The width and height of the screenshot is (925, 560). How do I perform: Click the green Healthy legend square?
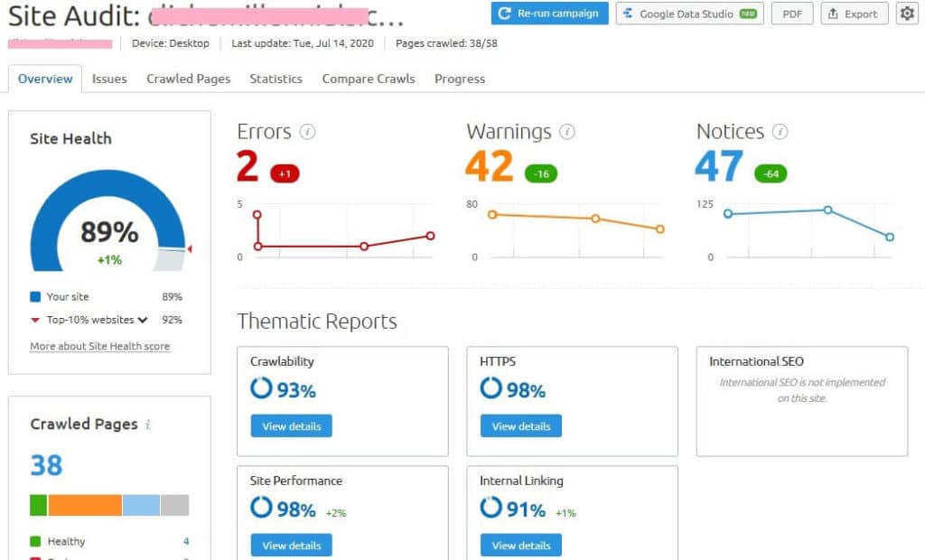(35, 541)
